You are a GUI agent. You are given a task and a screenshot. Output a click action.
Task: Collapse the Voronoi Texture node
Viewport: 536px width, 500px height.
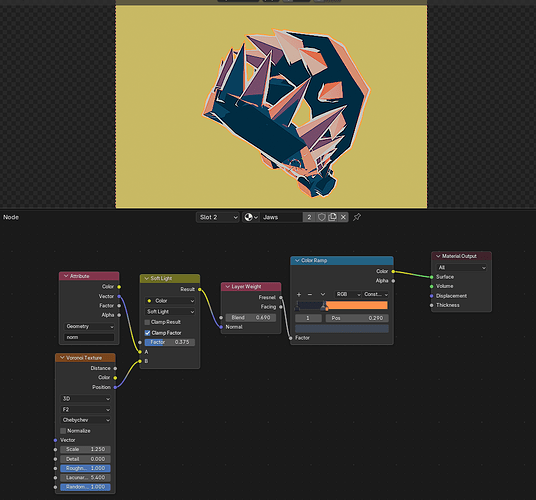coord(62,357)
